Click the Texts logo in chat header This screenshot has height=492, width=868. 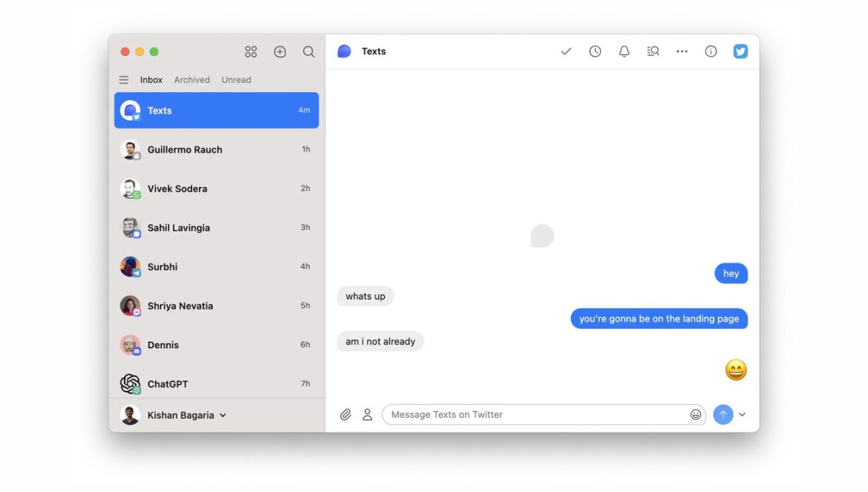343,51
